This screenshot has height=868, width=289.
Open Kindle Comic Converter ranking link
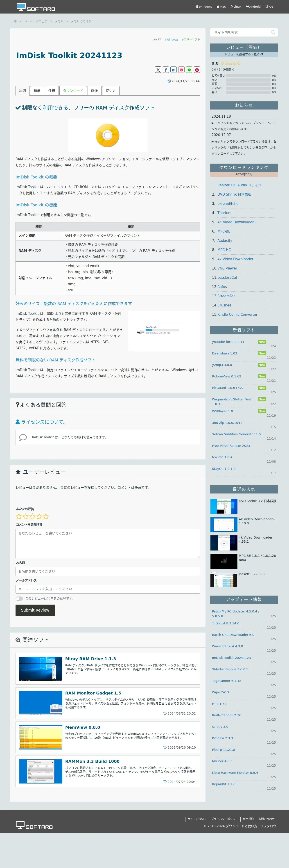[x=237, y=314]
